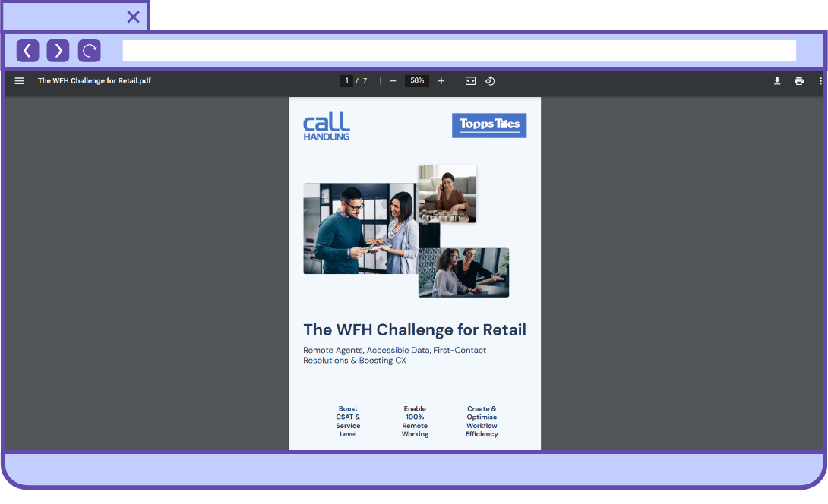Screen dimensions: 828x504
Task: Click the fit to page icon
Action: [x=470, y=80]
